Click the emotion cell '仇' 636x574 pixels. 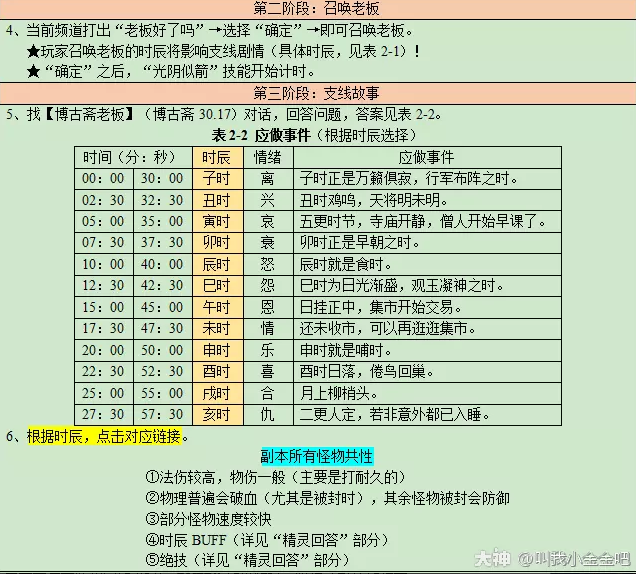tap(268, 415)
